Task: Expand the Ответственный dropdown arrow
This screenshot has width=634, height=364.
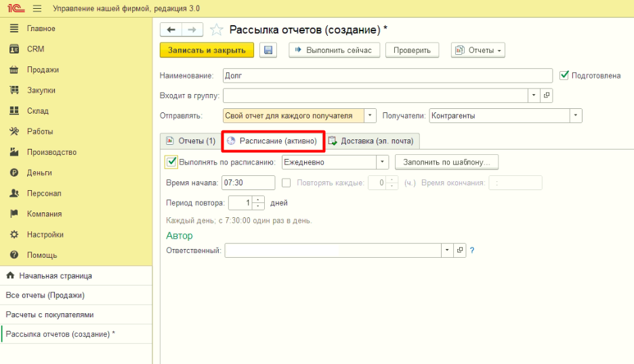Action: (447, 250)
